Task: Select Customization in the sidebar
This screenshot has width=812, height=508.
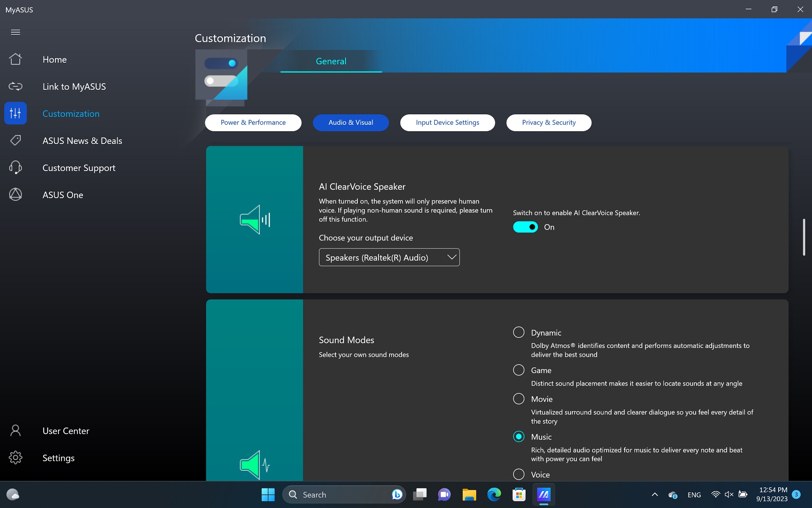Action: (x=71, y=114)
